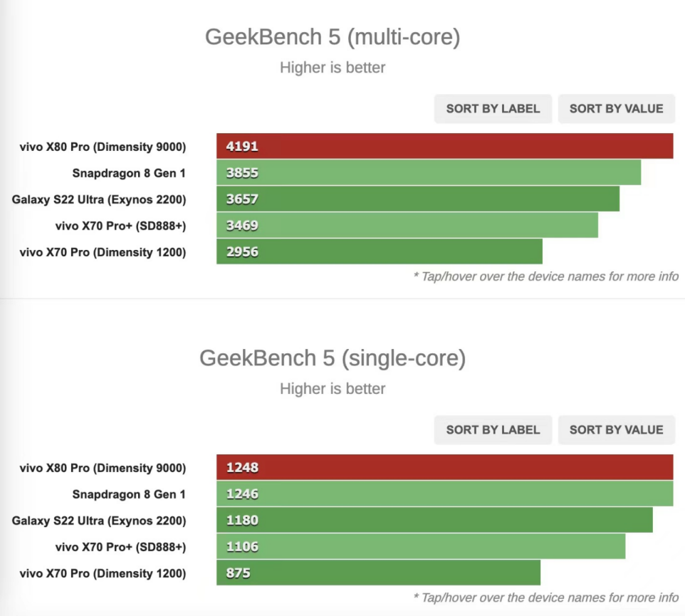Sort multi-core chart by value
The height and width of the screenshot is (616, 685).
pyautogui.click(x=617, y=109)
